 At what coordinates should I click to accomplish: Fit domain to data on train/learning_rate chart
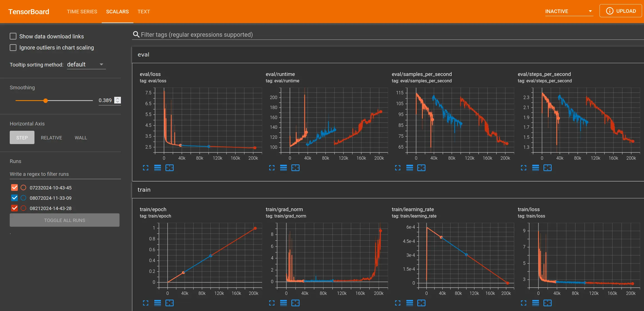tap(421, 303)
